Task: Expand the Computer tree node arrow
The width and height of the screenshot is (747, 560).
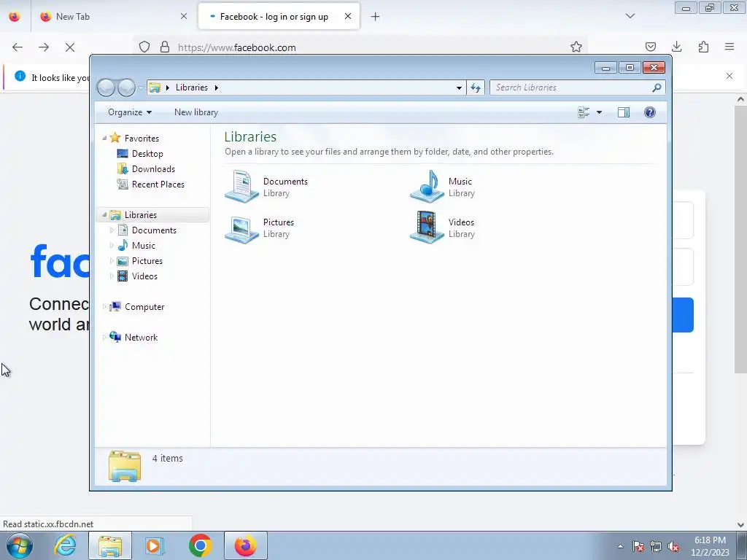Action: [104, 307]
